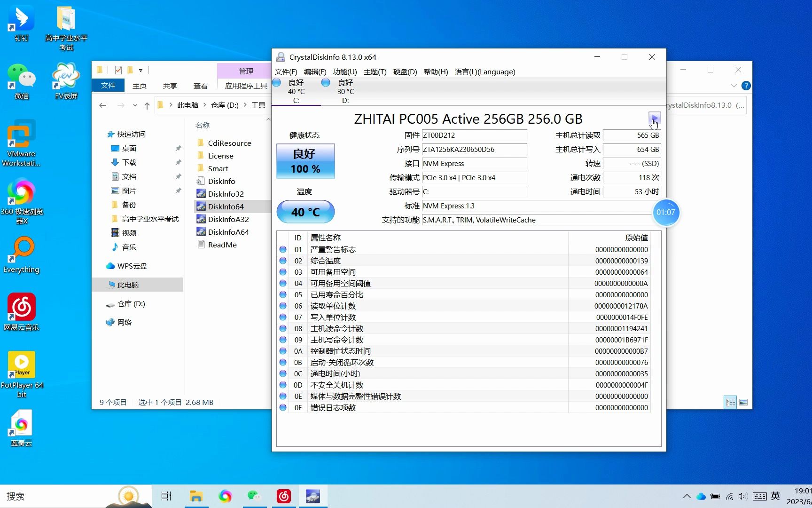Click the firmware field ZT00D212
This screenshot has height=508, width=812.
474,135
